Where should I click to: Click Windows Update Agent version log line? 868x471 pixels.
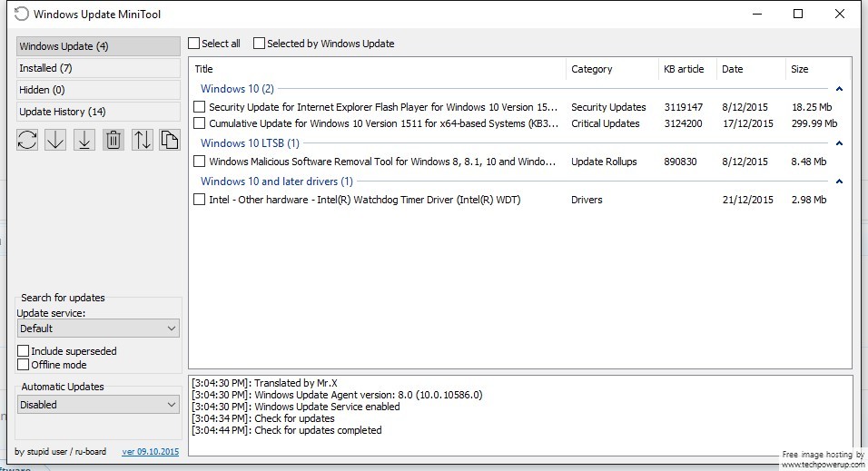tap(337, 395)
